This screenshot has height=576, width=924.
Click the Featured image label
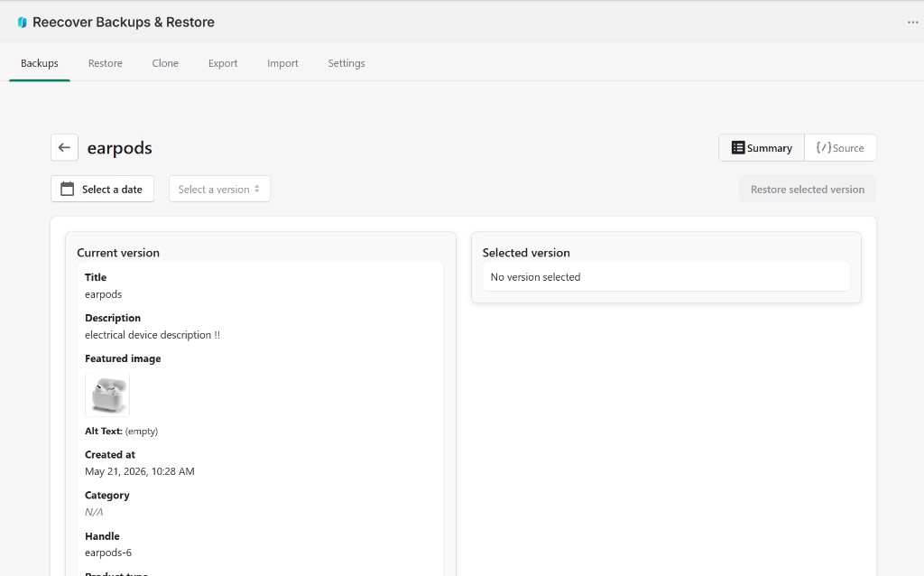pyautogui.click(x=123, y=358)
